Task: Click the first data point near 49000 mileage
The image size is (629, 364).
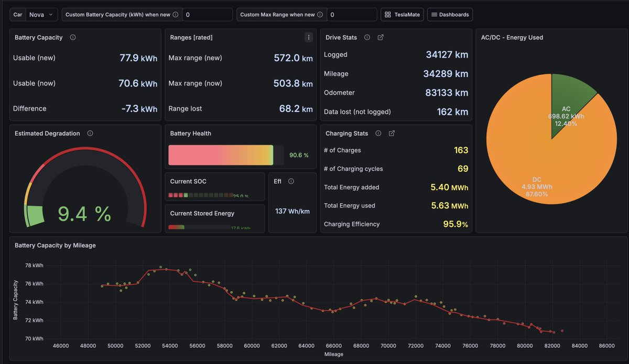Action: pos(102,286)
